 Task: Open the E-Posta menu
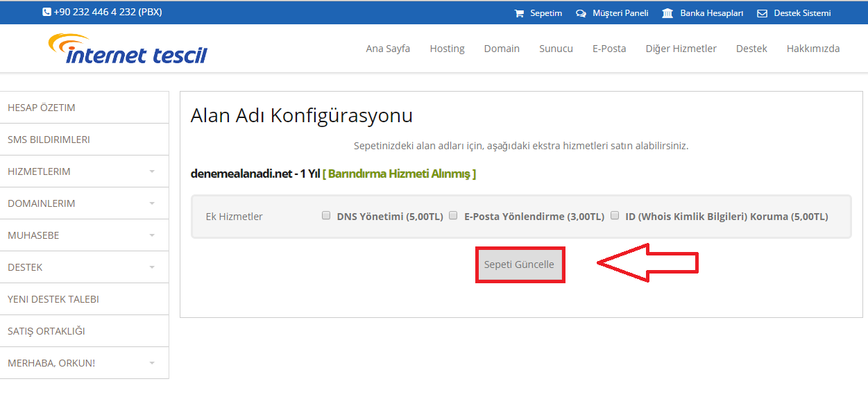[609, 49]
